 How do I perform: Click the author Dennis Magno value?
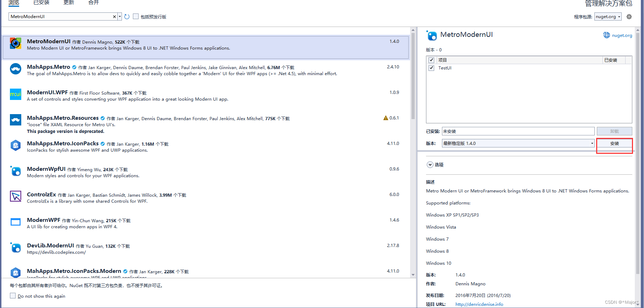[470, 284]
